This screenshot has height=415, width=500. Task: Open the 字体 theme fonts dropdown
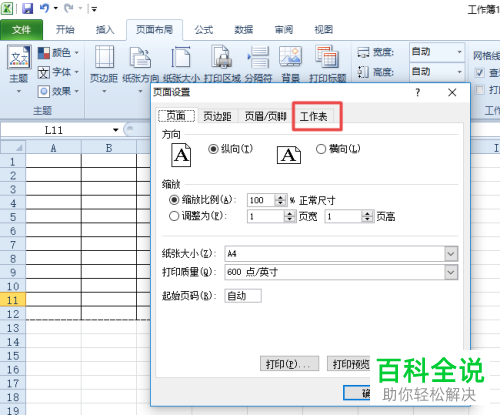(58, 72)
